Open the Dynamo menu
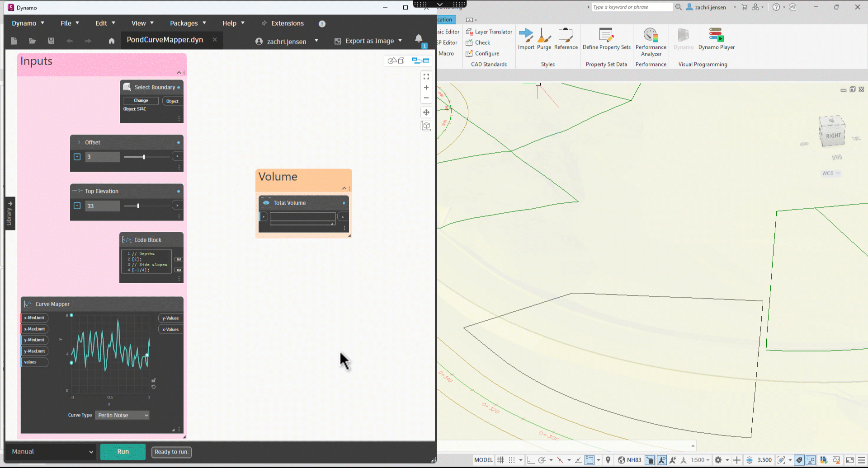868x468 pixels. (x=28, y=23)
